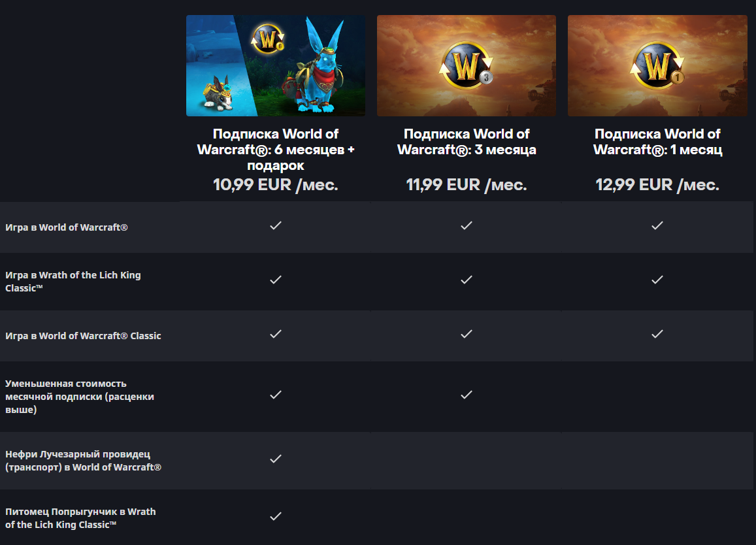Click 1-month checkmark for World of Warcraft Classic row
The height and width of the screenshot is (545, 756).
pos(657,334)
